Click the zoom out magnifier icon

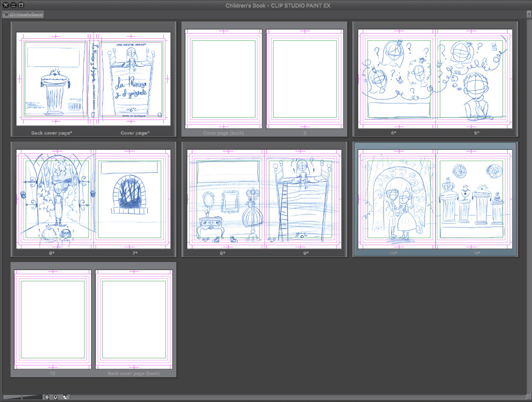(47, 397)
